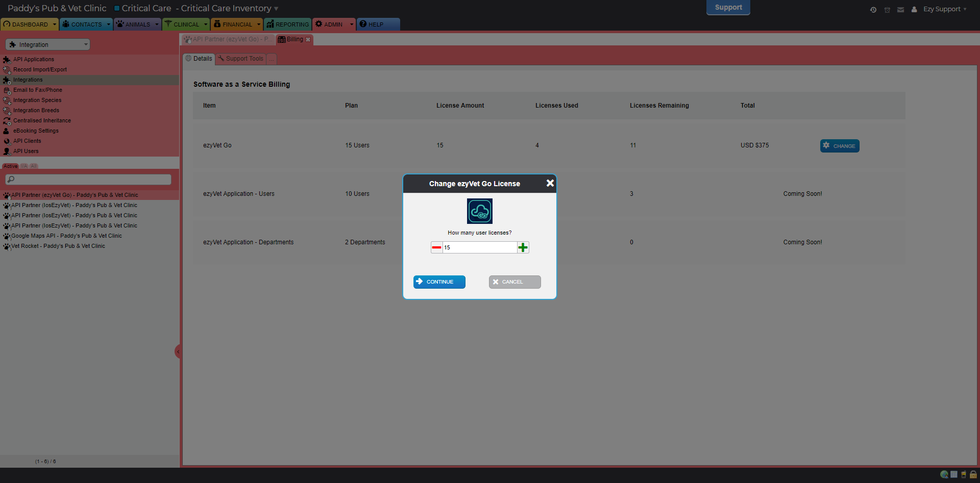
Task: Close the Billing tab with its X icon
Action: pos(308,39)
